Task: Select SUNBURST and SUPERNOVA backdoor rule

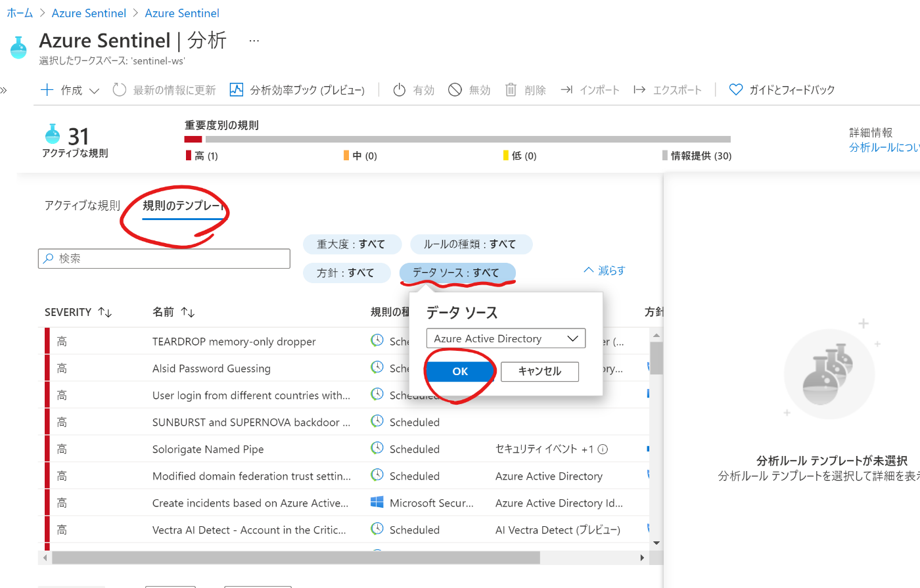Action: 251,422
